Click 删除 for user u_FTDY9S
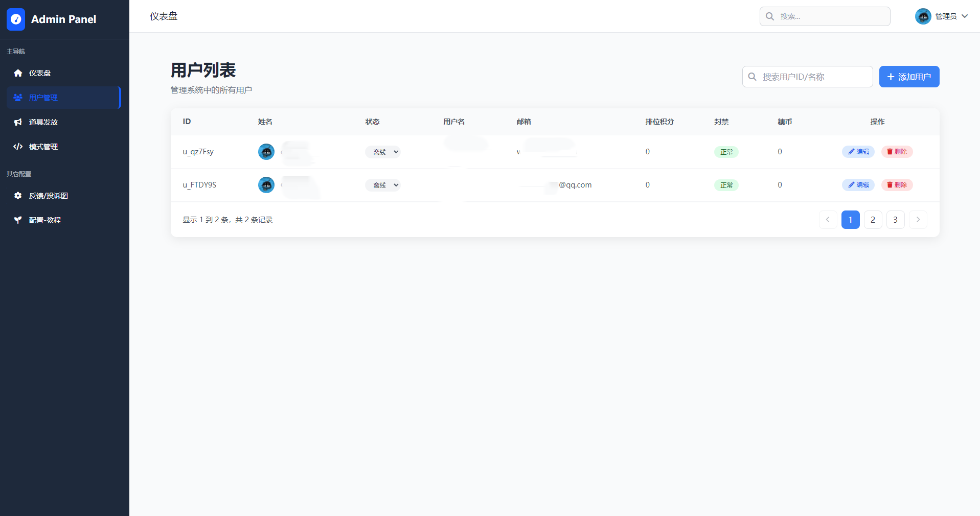Viewport: 980px width, 516px height. 897,185
